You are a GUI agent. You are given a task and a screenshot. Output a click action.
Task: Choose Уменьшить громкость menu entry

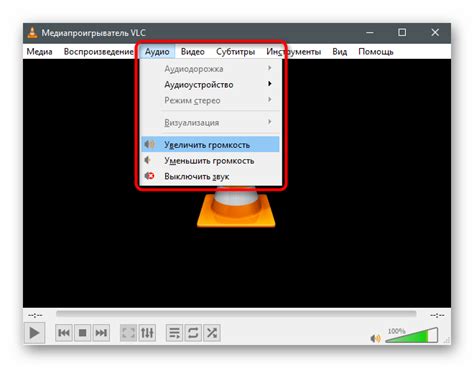(210, 160)
